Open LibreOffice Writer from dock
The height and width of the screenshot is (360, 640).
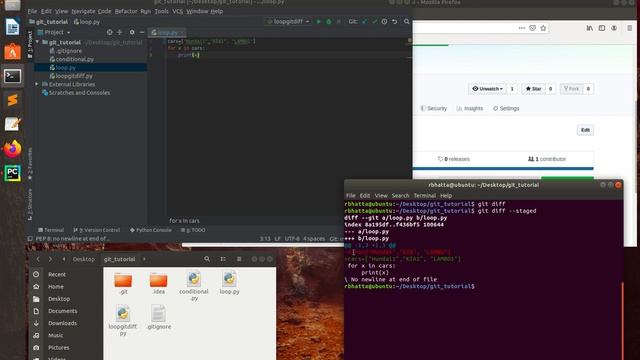click(12, 27)
